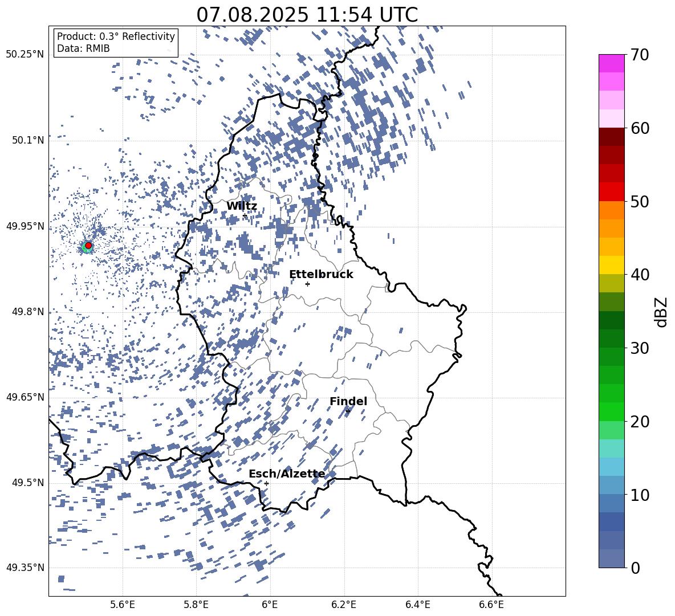Click the red radar site dot

click(x=88, y=246)
